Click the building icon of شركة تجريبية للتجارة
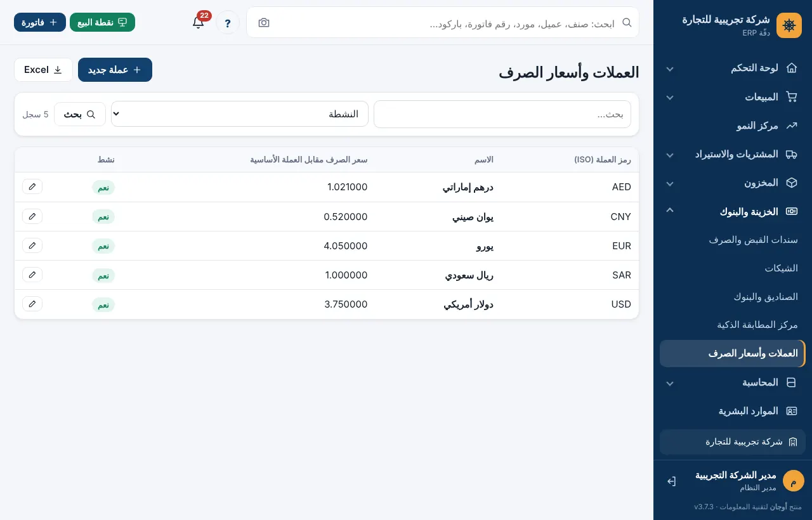This screenshot has width=812, height=520. pos(792,442)
